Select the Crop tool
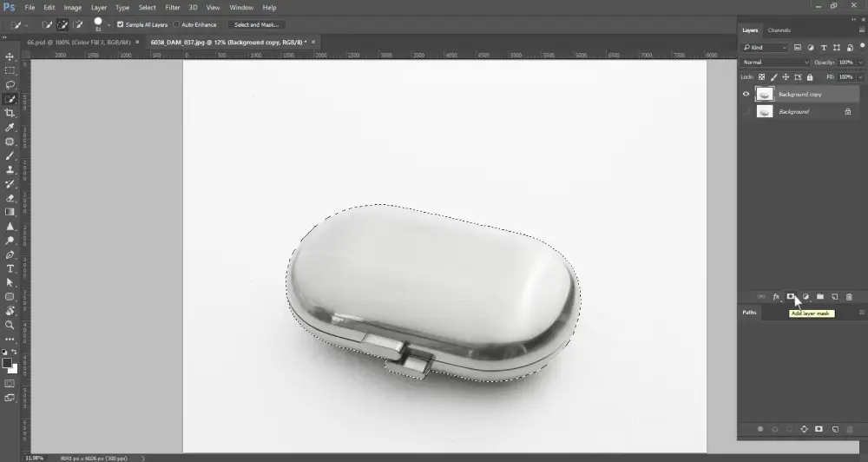868x462 pixels. 10,113
